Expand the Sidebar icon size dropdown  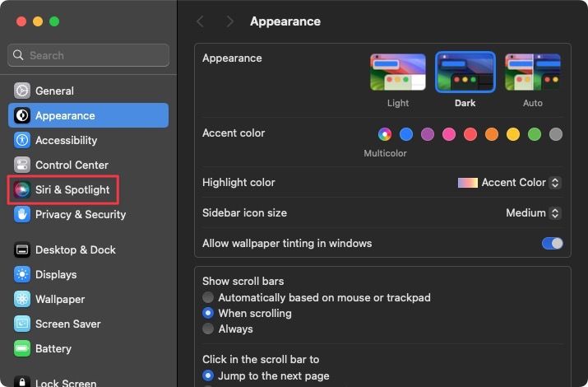(x=533, y=212)
